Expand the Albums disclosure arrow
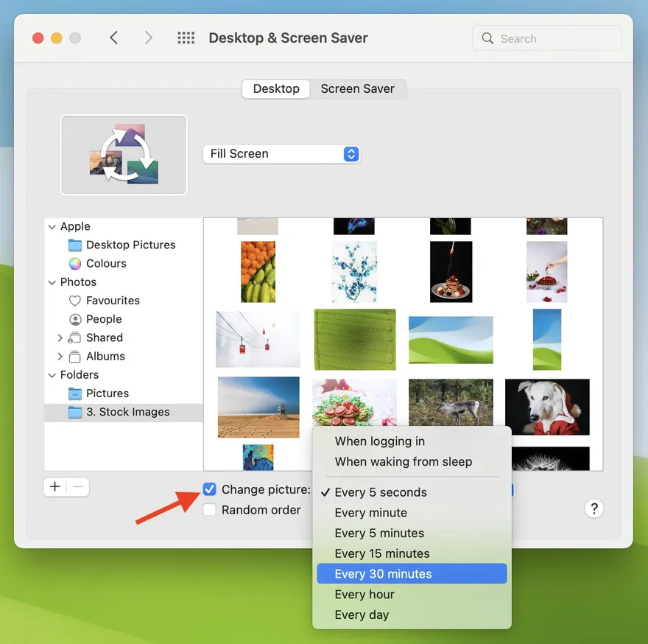The image size is (648, 644). (x=60, y=356)
